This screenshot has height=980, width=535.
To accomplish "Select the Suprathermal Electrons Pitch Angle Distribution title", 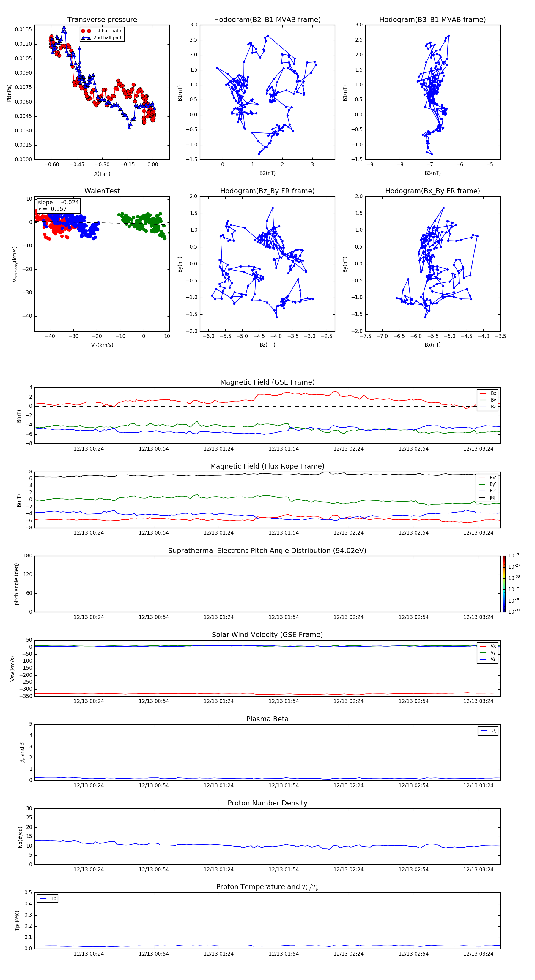I will [267, 551].
